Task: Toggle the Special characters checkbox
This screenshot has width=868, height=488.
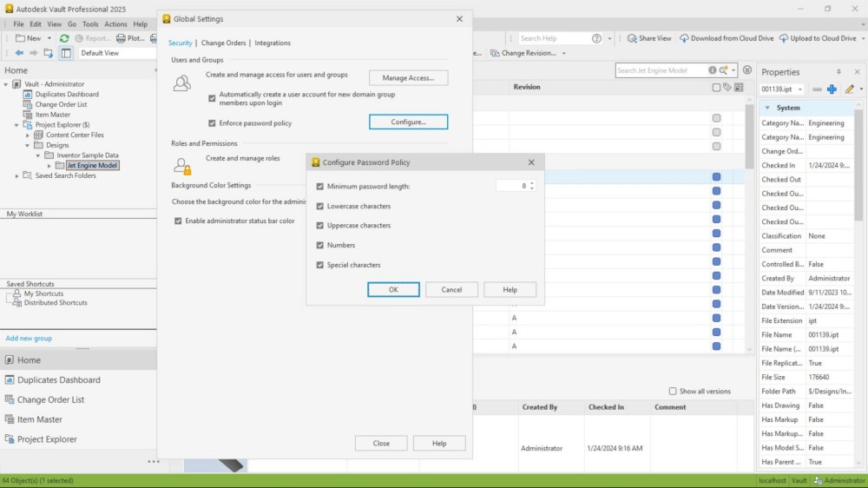Action: pos(320,265)
